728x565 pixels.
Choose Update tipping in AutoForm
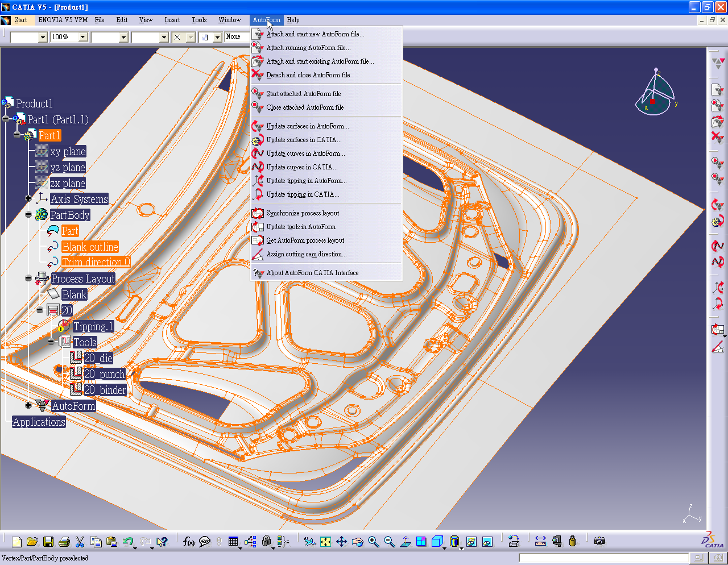tap(327, 181)
